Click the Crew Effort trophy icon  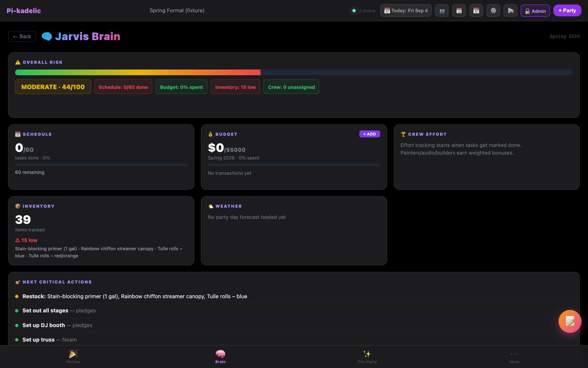pos(403,134)
